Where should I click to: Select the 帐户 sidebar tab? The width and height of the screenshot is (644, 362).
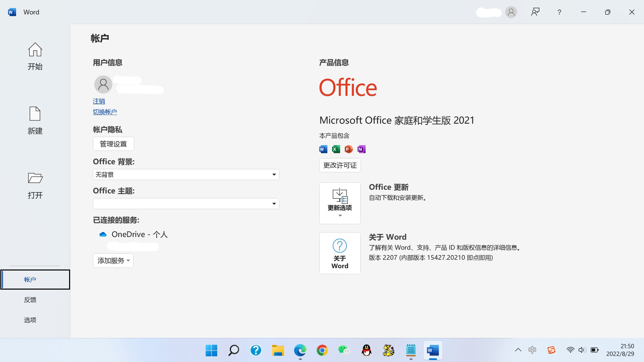pyautogui.click(x=35, y=280)
